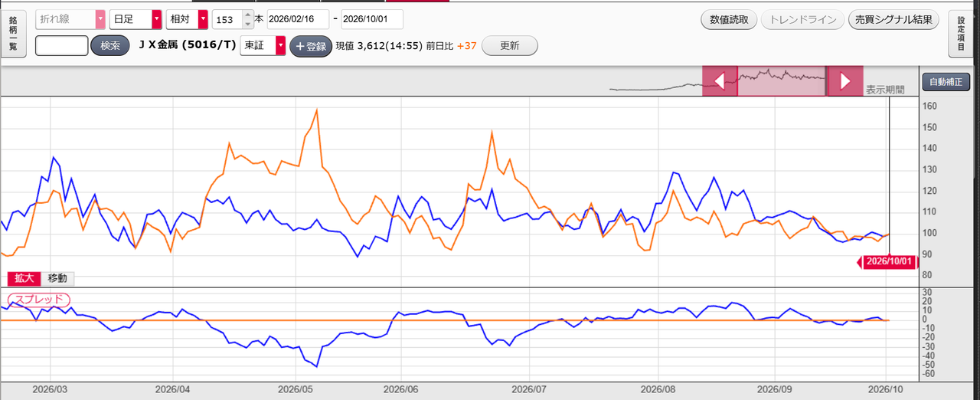Shift display period left with the arrow
The height and width of the screenshot is (400, 980).
point(720,80)
